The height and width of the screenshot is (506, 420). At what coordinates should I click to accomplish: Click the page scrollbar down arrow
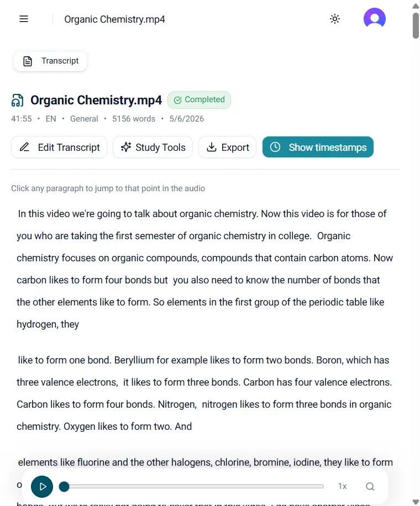click(x=416, y=502)
